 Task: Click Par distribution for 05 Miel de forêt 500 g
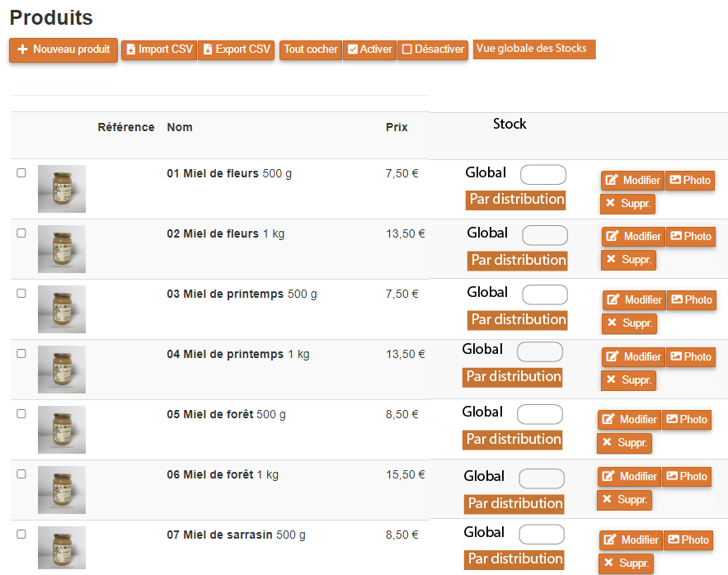point(513,439)
